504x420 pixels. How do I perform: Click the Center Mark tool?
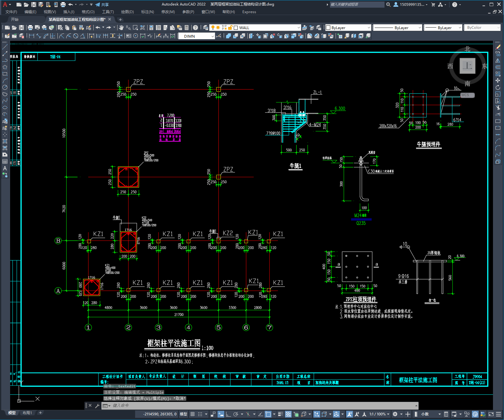pyautogui.click(x=136, y=36)
